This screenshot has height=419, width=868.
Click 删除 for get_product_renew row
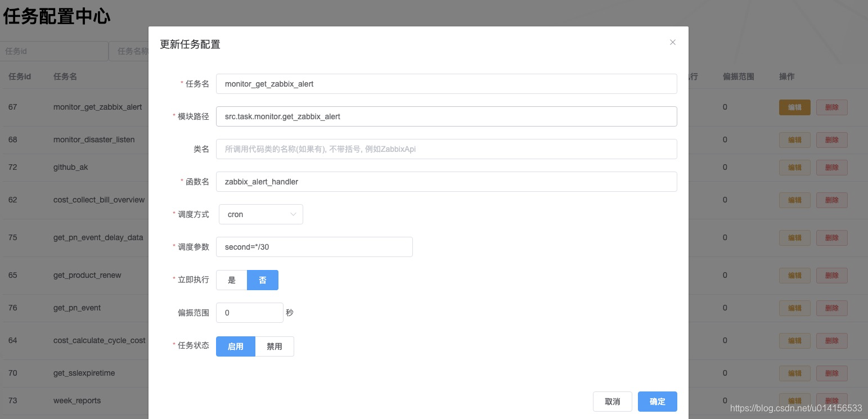[832, 276]
